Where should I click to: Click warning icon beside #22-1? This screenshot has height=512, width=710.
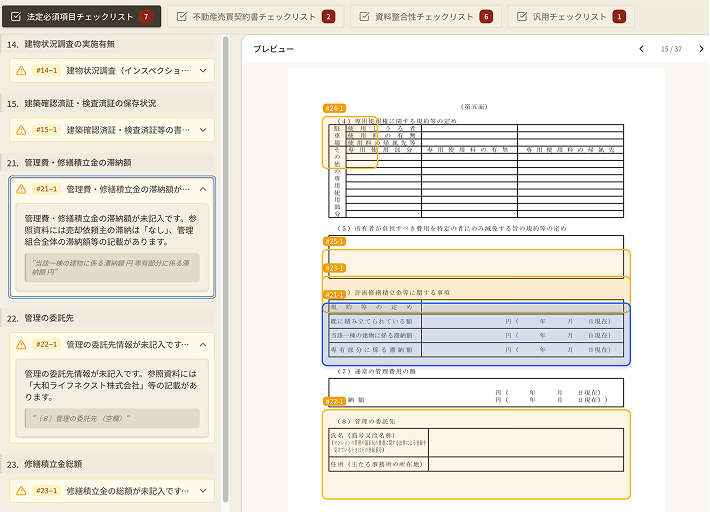click(x=21, y=345)
